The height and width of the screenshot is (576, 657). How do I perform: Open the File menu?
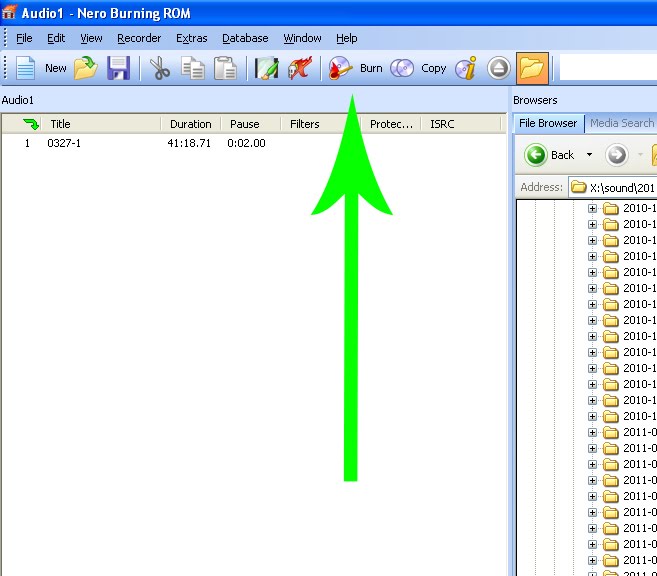24,38
